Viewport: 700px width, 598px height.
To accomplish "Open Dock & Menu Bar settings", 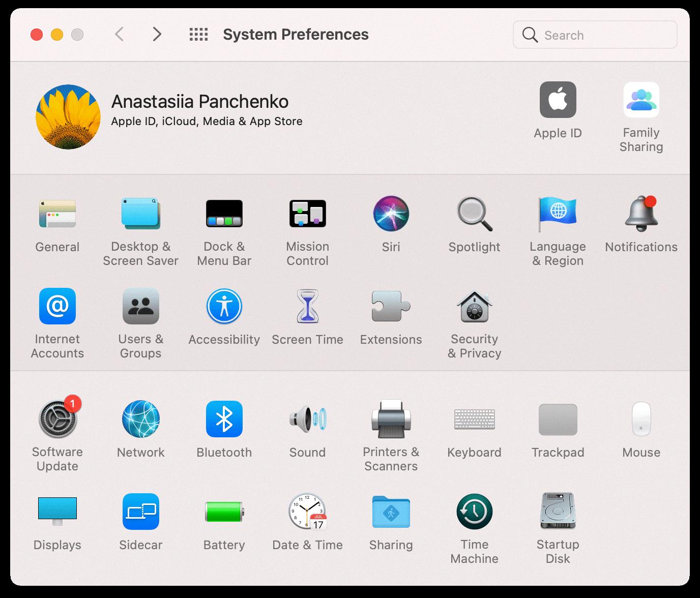I will click(x=224, y=214).
